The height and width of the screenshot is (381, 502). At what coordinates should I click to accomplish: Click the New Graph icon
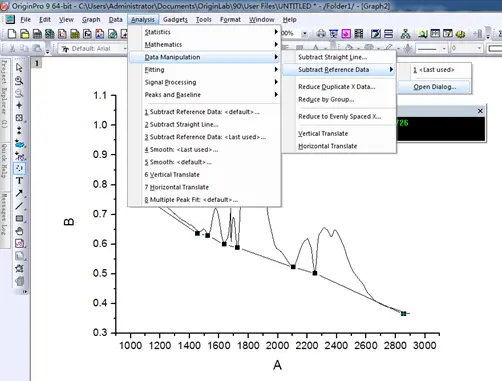click(x=62, y=34)
